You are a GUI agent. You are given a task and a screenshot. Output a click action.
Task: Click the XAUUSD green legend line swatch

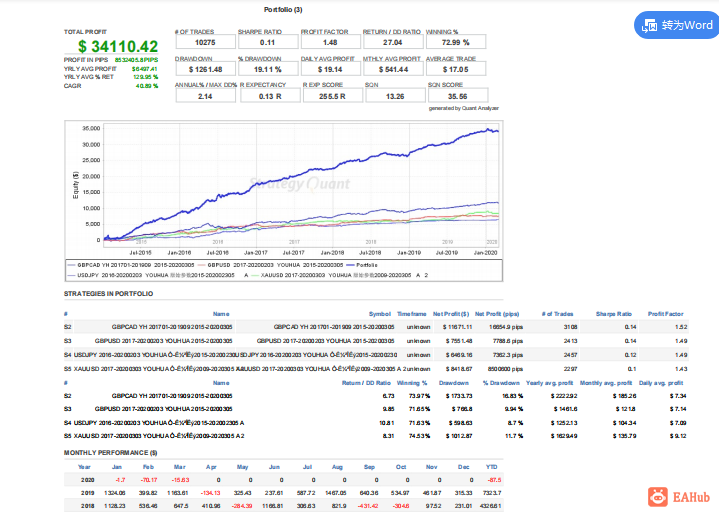255,275
